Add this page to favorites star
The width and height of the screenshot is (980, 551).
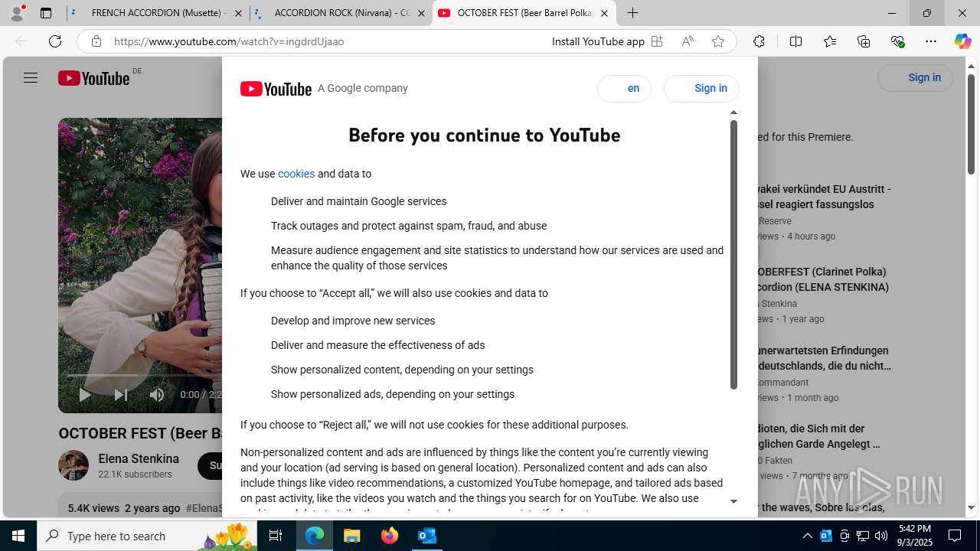(718, 41)
